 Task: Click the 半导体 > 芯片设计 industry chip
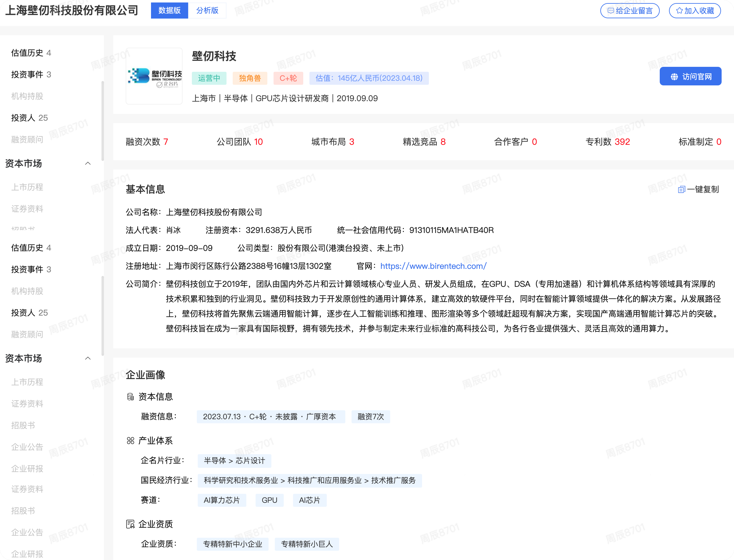(x=234, y=461)
